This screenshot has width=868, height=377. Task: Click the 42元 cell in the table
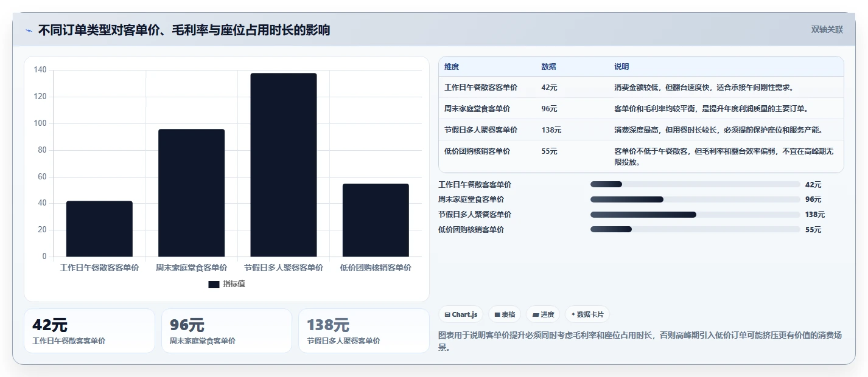point(549,88)
